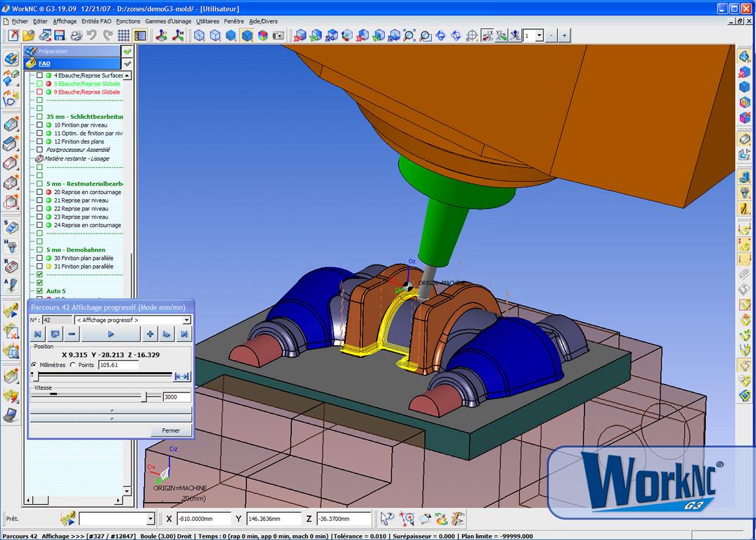Click the side panel toggle toolbar icon

(x=141, y=35)
